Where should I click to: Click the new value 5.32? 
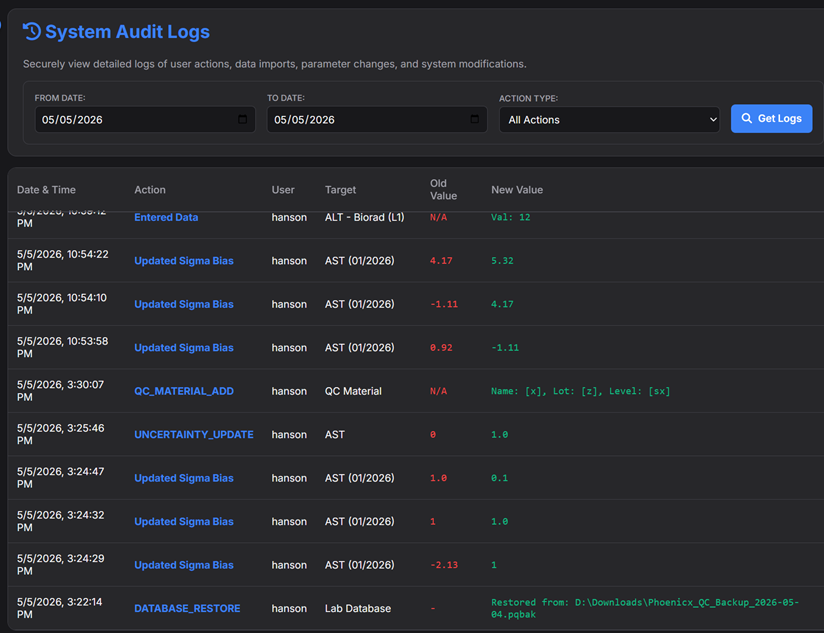pyautogui.click(x=502, y=261)
